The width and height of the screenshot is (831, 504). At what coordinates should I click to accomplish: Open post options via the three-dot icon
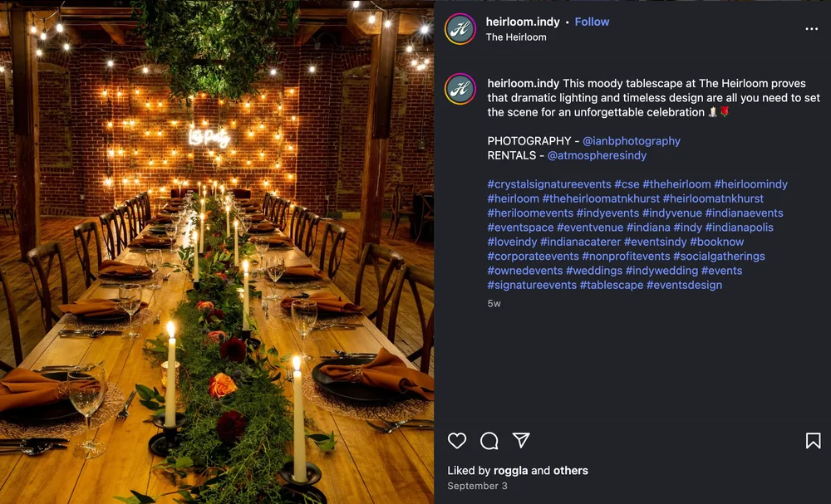pos(812,28)
